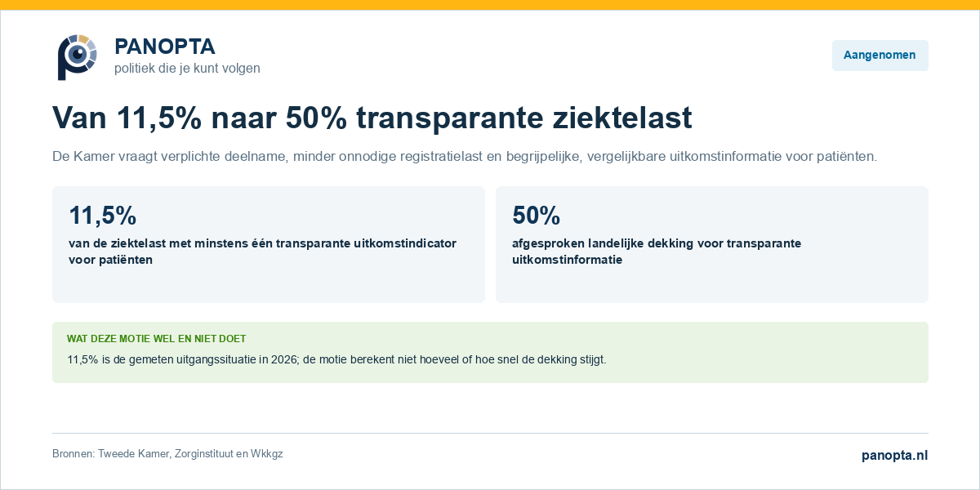980x490 pixels.
Task: Click the PANOPTA brand name
Action: (x=165, y=47)
